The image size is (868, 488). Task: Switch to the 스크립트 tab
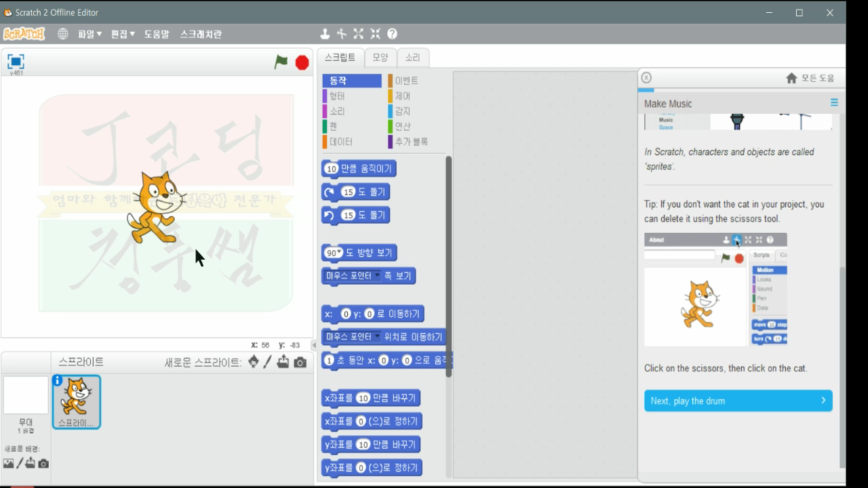click(x=340, y=58)
